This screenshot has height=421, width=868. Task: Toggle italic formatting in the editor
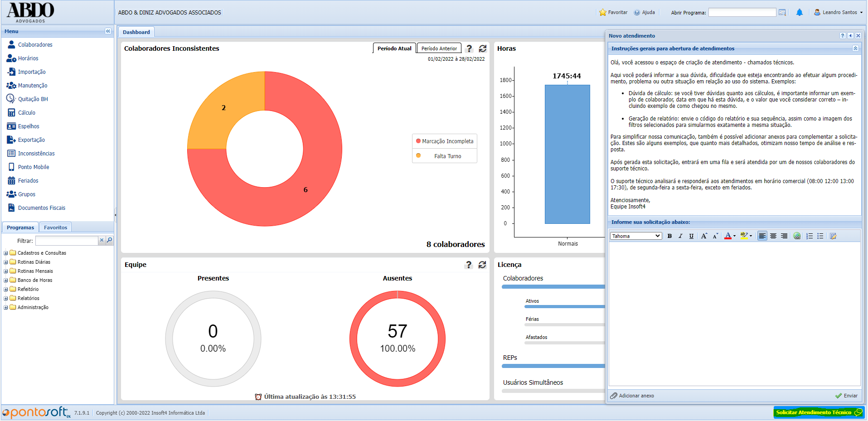point(680,236)
